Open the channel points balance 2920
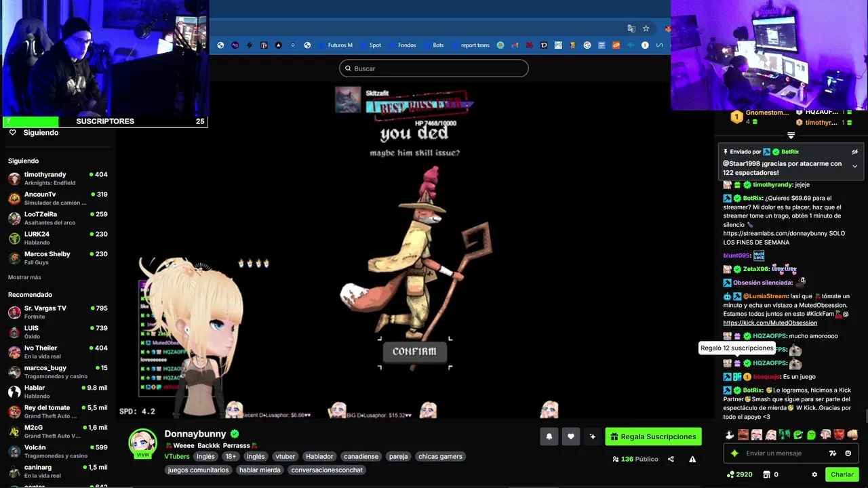 (x=739, y=474)
